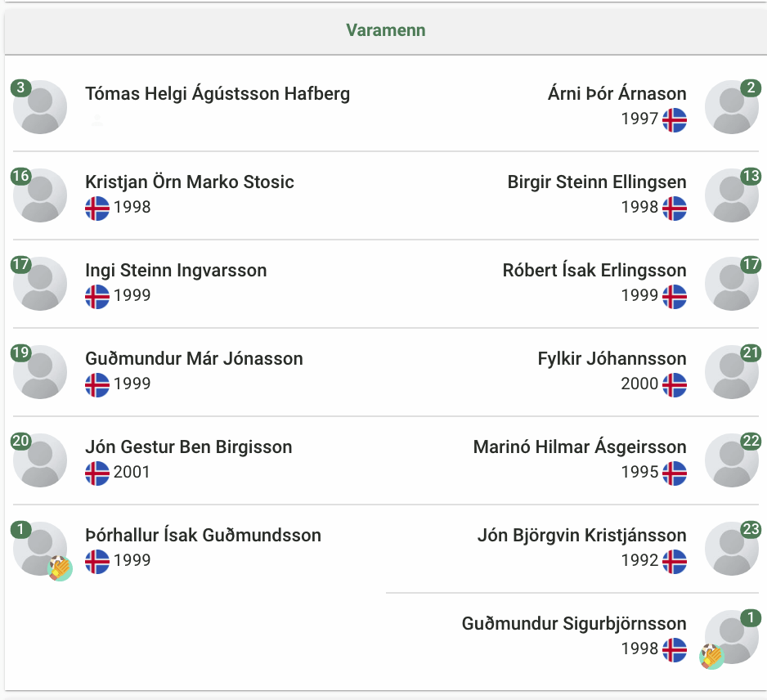Open player Jón Gestur Ben Birgisson
The image size is (767, 700).
(x=189, y=447)
